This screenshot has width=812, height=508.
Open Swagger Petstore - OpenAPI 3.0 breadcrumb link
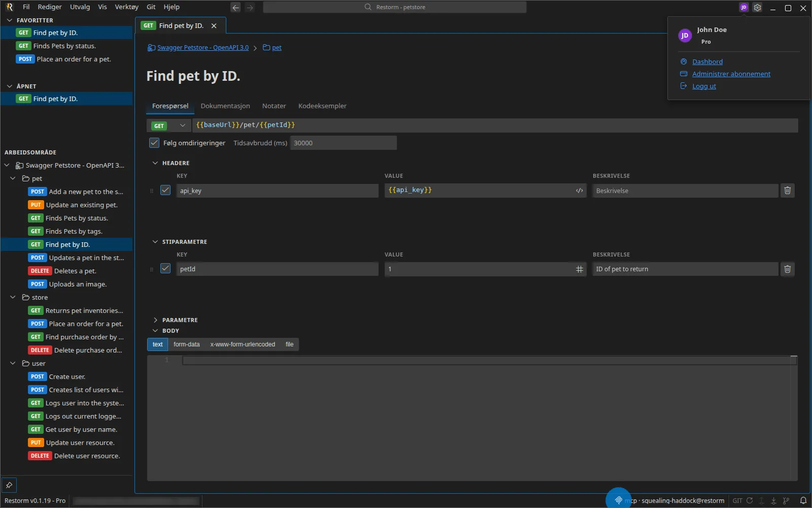[203, 48]
